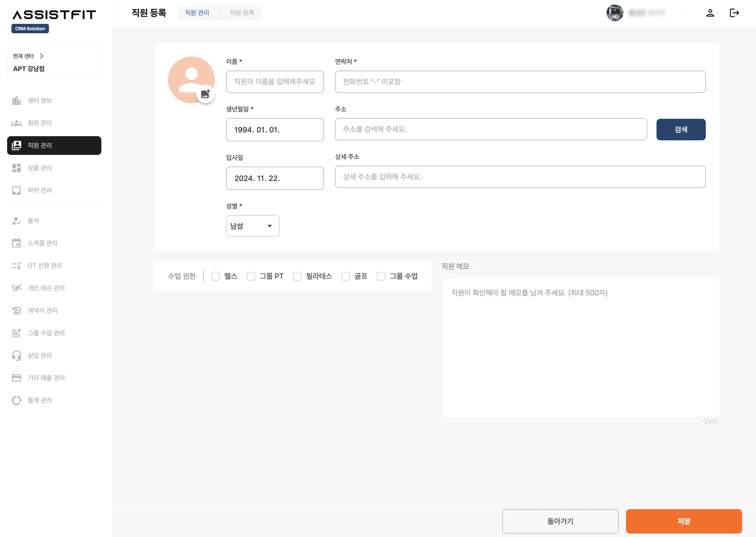This screenshot has width=756, height=537.
Task: Click the 직원 메모 text area
Action: tap(580, 347)
